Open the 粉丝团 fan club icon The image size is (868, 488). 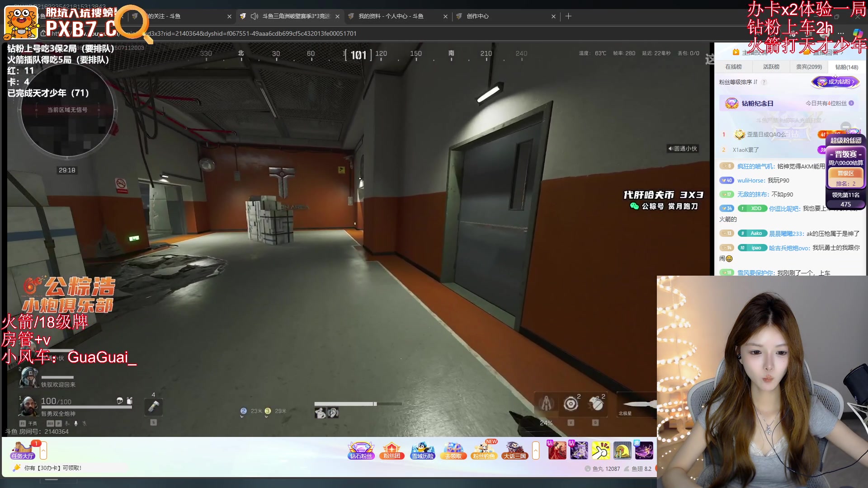pyautogui.click(x=392, y=450)
